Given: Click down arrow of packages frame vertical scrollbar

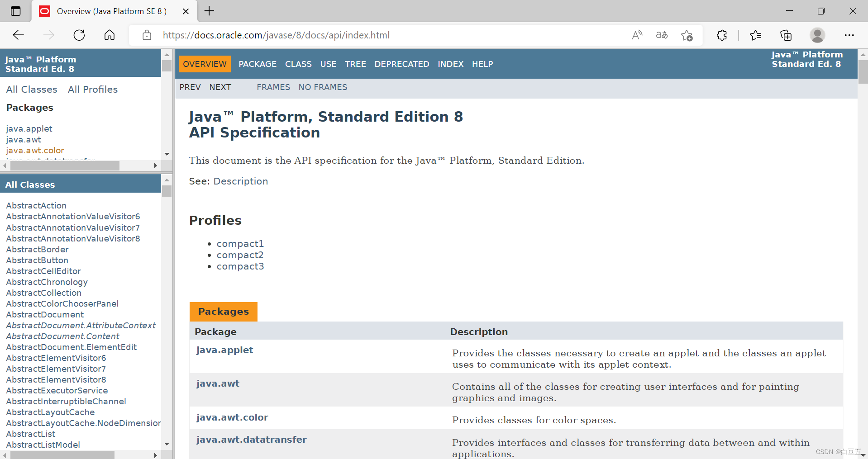Looking at the screenshot, I should click(167, 155).
